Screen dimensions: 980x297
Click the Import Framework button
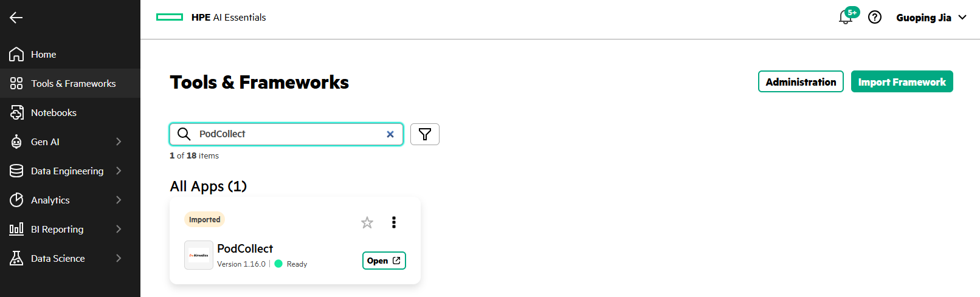902,82
